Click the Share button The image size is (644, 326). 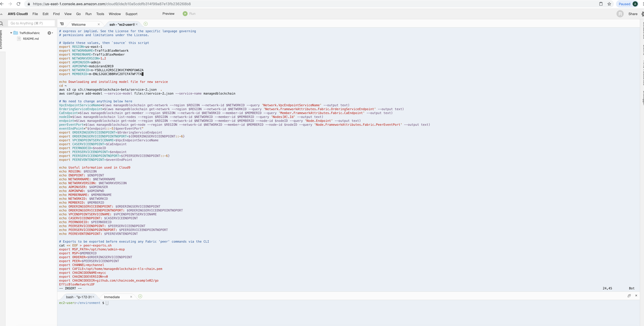(632, 14)
